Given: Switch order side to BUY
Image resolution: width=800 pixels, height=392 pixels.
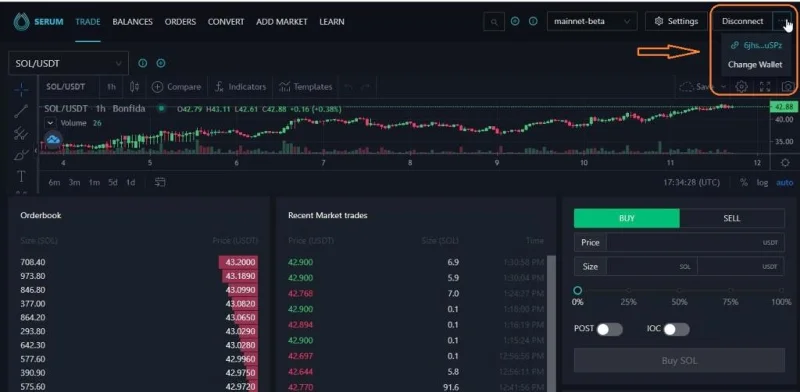Looking at the screenshot, I should click(x=627, y=218).
